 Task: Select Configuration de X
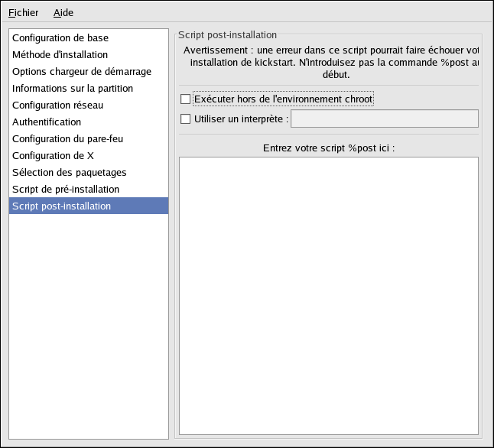89,156
